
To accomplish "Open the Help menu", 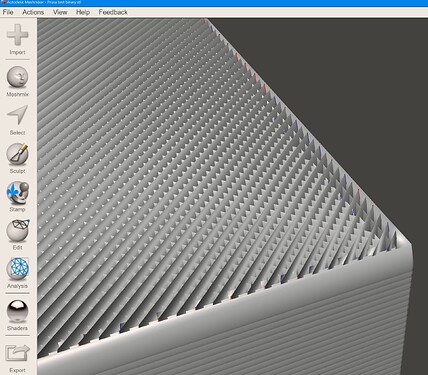I will 83,12.
